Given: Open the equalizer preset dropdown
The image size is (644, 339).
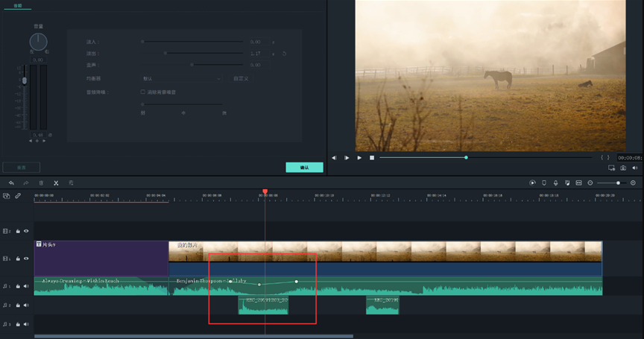Looking at the screenshot, I should tap(182, 78).
